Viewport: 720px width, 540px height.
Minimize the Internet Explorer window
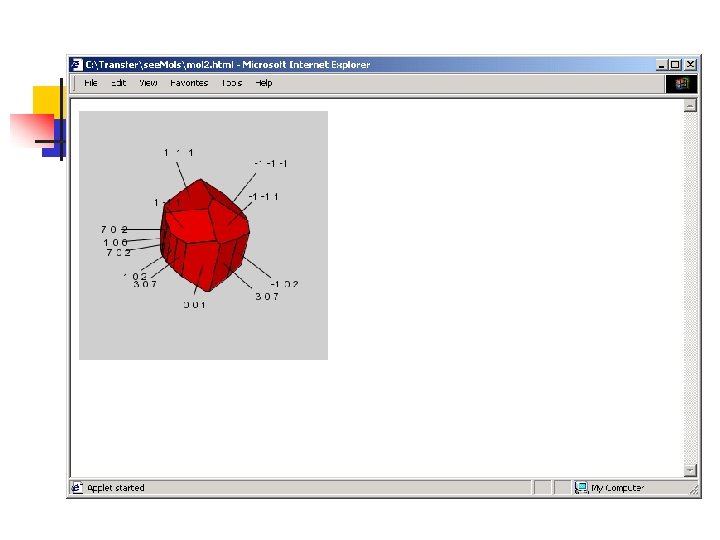661,65
